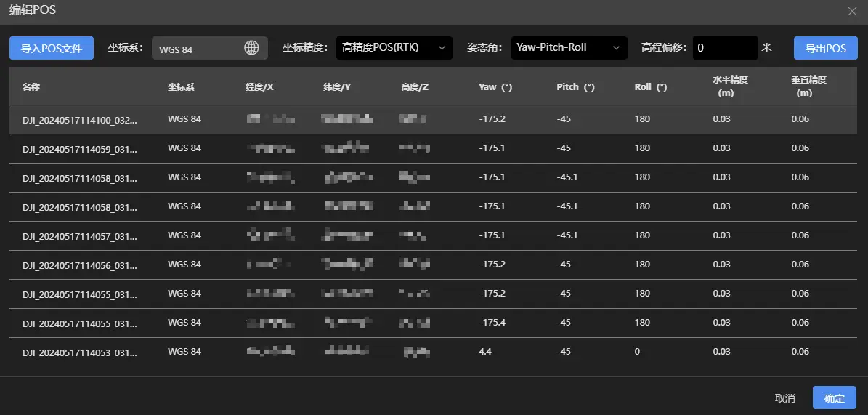
Task: Select the row with Yaw 4.4
Action: tap(79, 352)
